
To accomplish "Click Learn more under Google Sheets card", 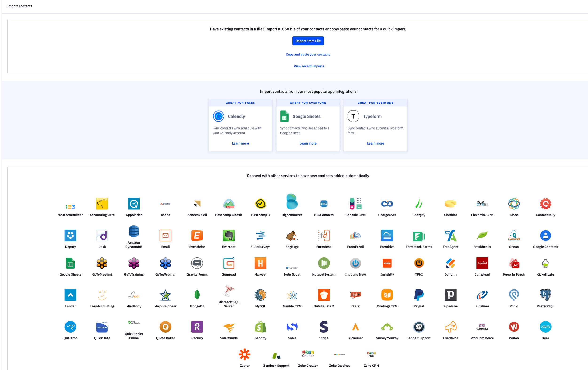I will click(x=308, y=143).
